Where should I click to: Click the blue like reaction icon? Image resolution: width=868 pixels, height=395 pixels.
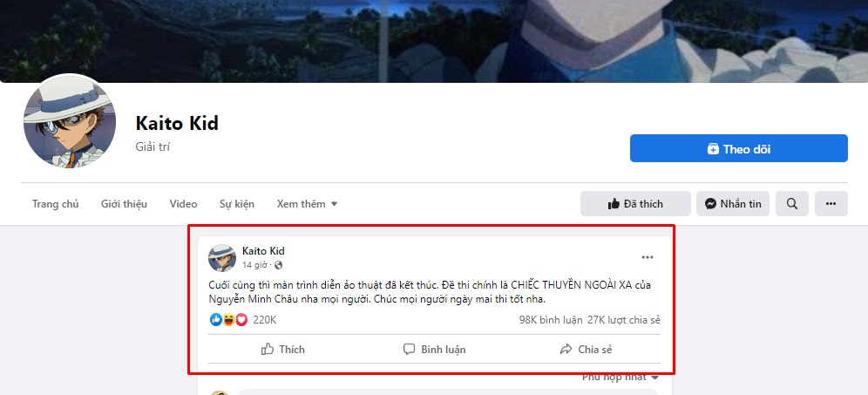tap(216, 320)
